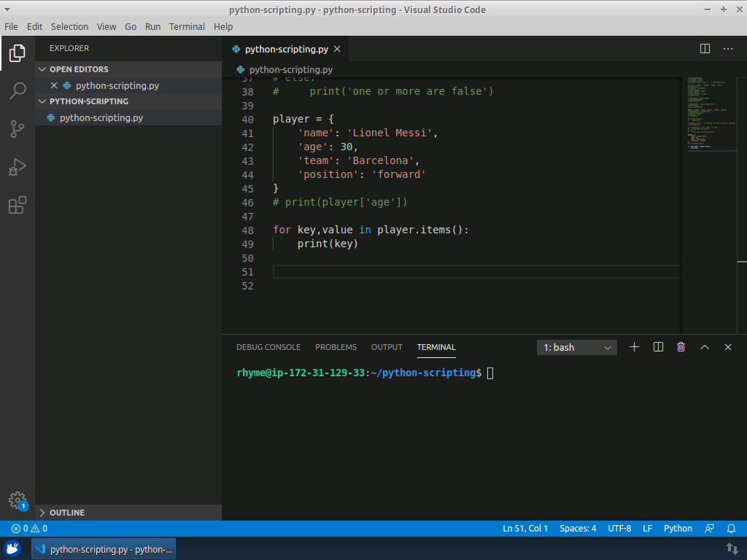The width and height of the screenshot is (747, 560).
Task: Open the Run and Debug view
Action: 18,167
